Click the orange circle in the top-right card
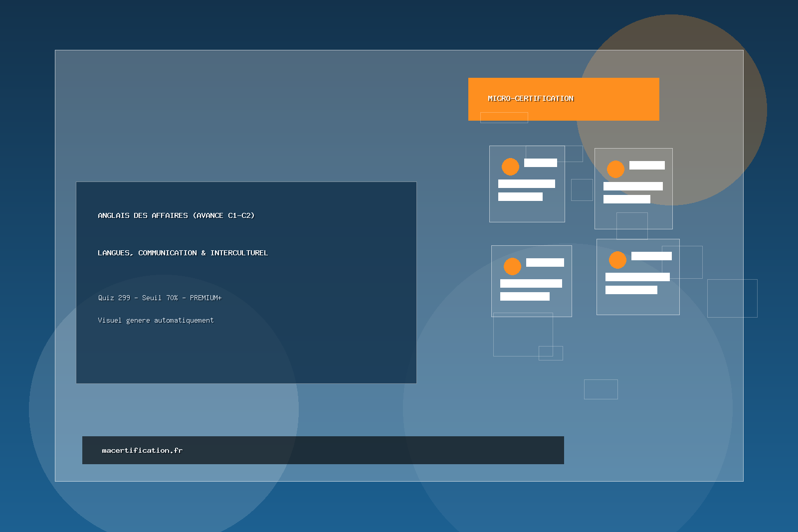This screenshot has width=798, height=532. coord(615,169)
